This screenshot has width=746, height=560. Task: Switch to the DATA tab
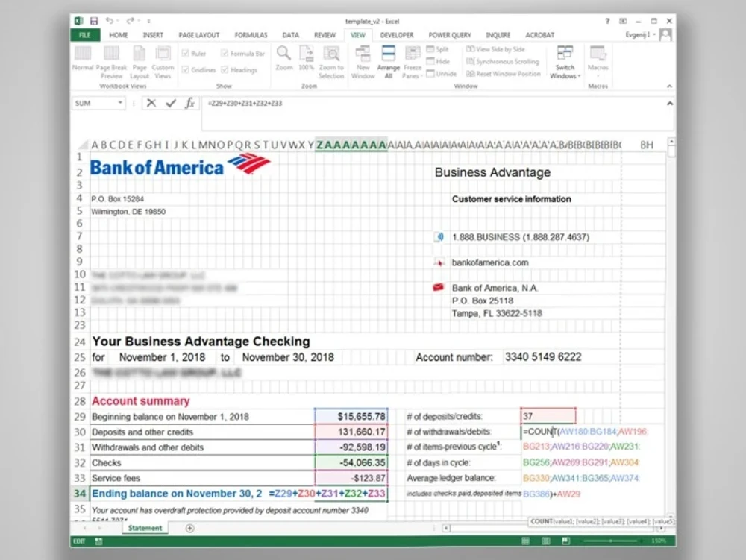point(291,35)
